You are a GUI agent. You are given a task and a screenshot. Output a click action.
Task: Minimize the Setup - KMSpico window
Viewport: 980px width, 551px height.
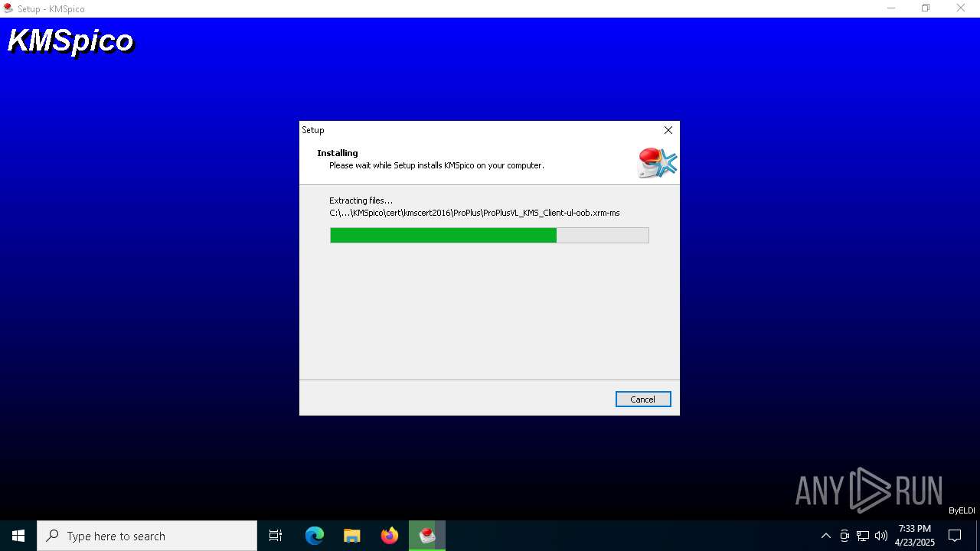[891, 8]
